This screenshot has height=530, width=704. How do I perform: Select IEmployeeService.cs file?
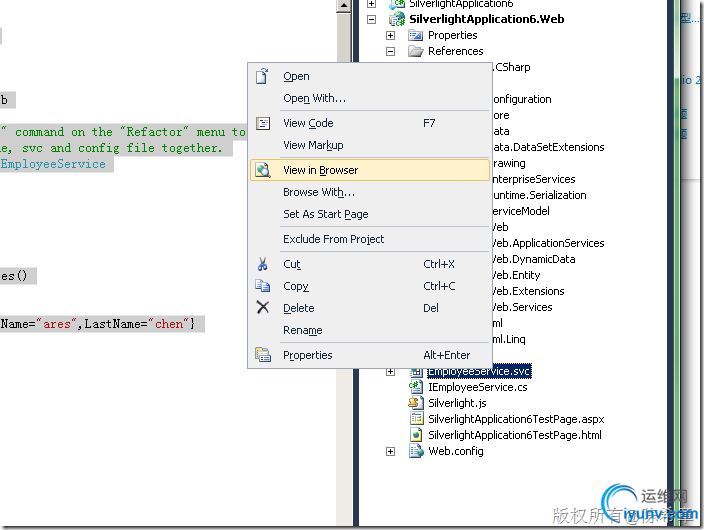click(x=478, y=387)
